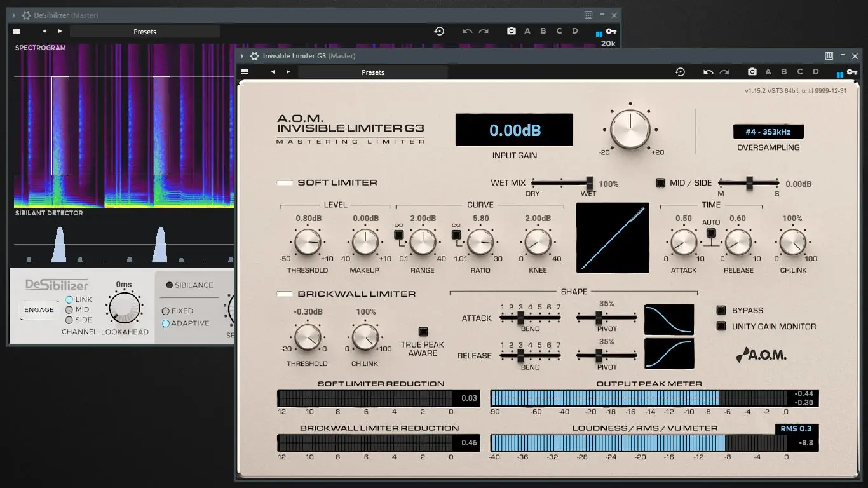Click the Input Gain 0.00dB value field
This screenshot has width=868, height=488.
[x=514, y=130]
